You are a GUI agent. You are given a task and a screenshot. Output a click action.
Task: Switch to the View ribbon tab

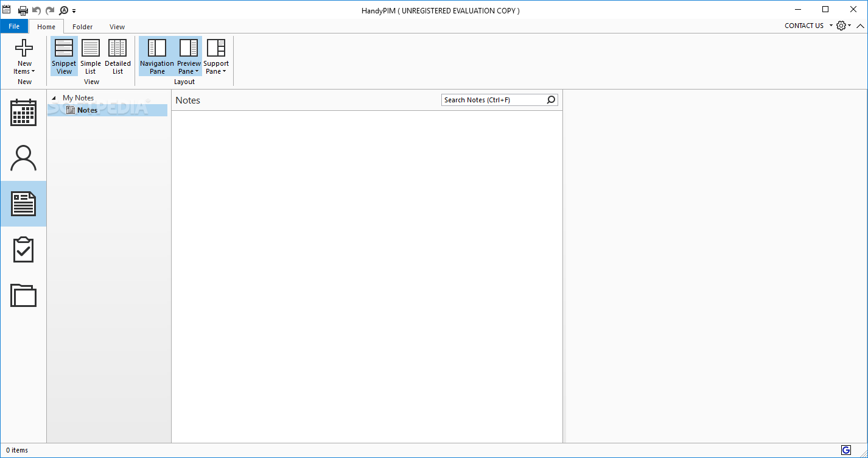(x=117, y=27)
